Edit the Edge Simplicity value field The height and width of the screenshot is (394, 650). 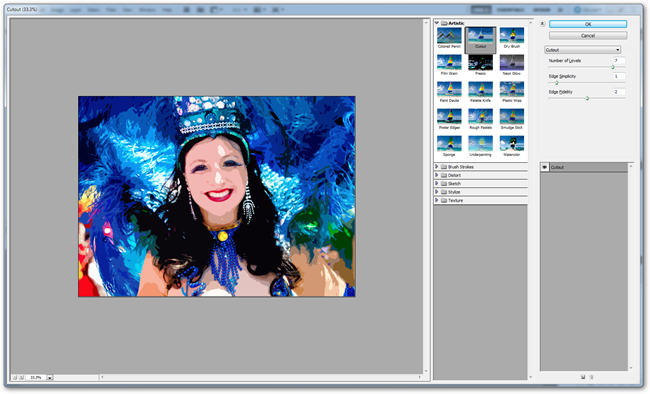[x=619, y=76]
